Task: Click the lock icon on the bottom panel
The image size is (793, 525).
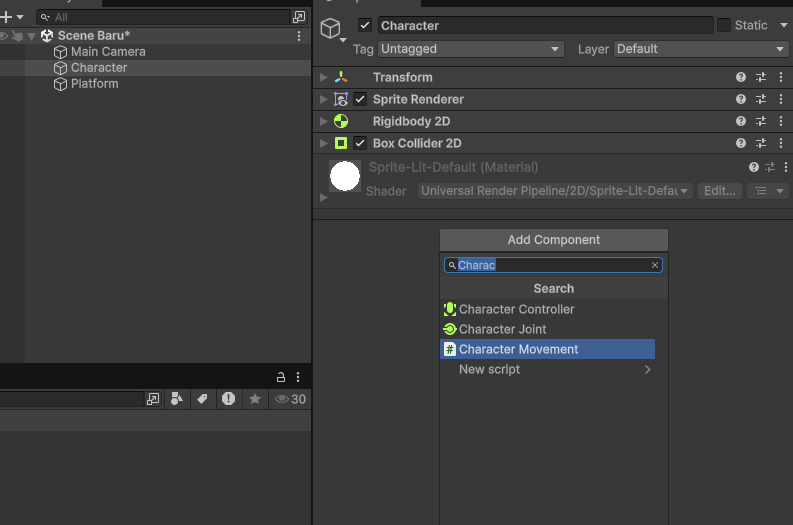Action: [x=281, y=377]
